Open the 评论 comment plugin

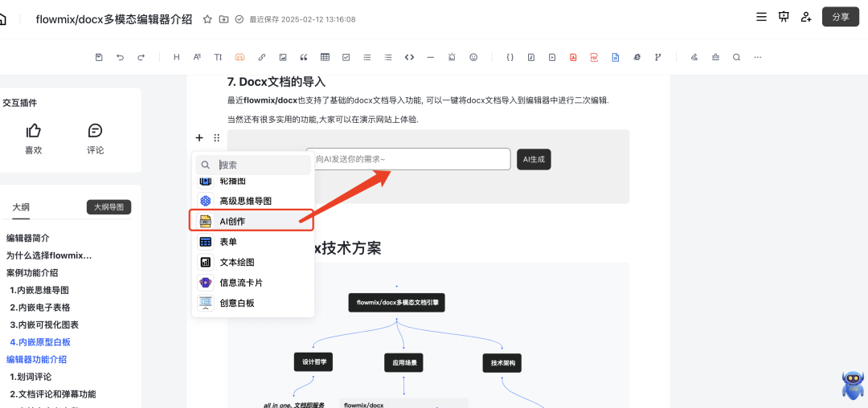(x=95, y=139)
